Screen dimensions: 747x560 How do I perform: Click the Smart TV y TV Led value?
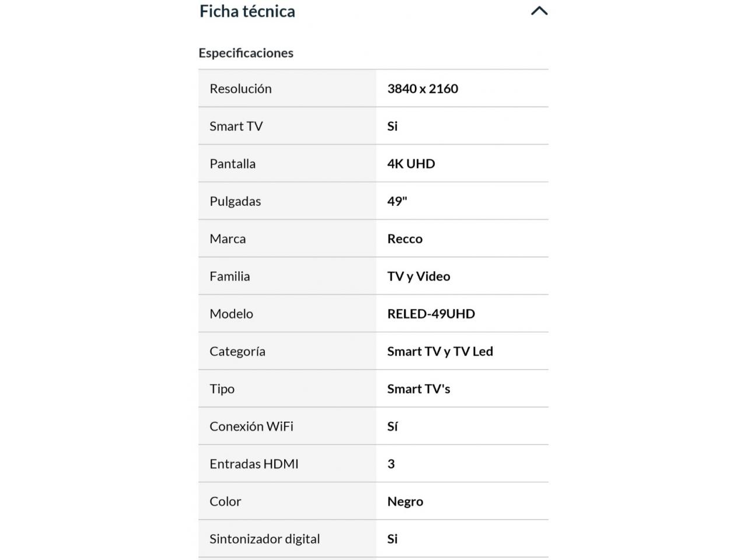(440, 351)
